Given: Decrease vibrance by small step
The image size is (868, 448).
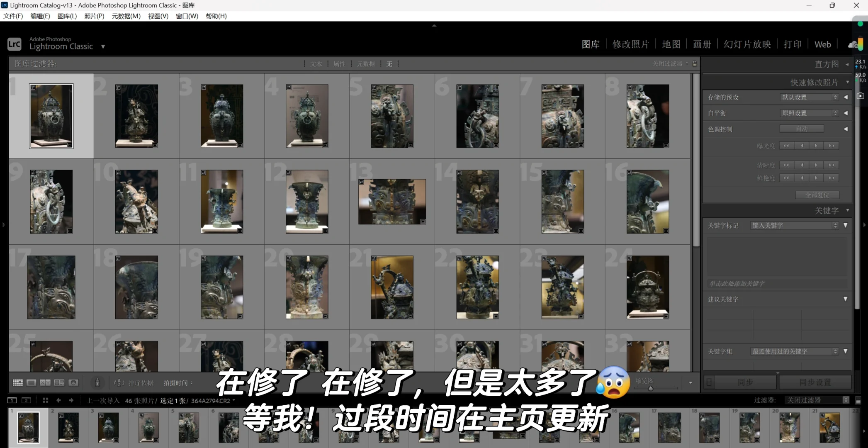Looking at the screenshot, I should (x=802, y=178).
